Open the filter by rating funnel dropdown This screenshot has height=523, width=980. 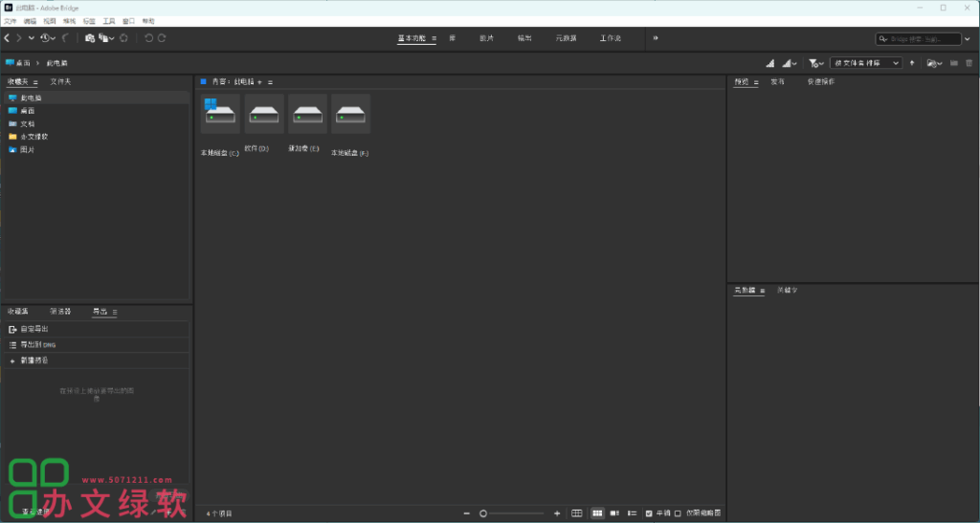click(x=815, y=63)
